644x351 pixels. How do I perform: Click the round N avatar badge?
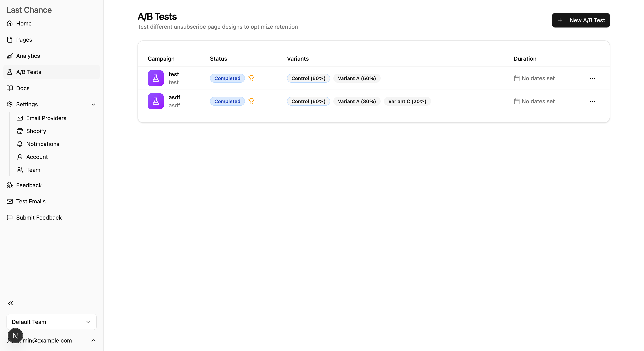15,335
